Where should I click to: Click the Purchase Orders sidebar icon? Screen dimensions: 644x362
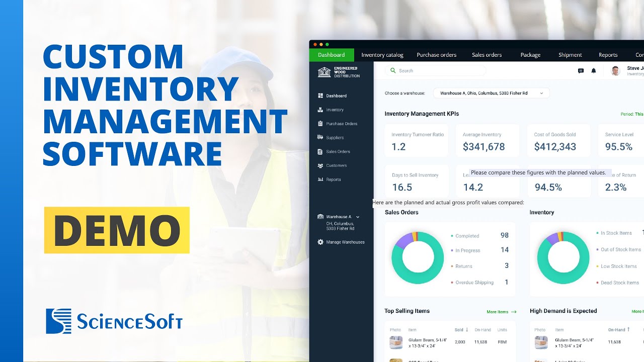[320, 124]
